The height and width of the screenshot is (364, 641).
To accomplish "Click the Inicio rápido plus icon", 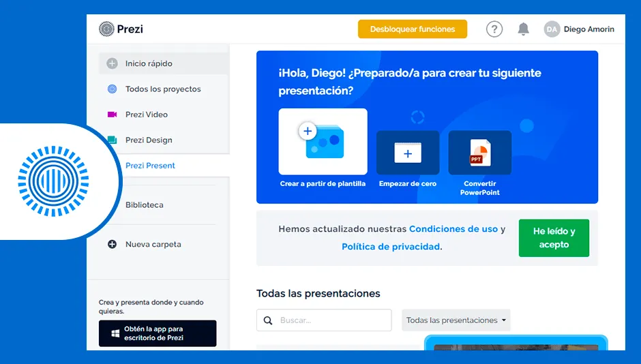I will [x=112, y=63].
